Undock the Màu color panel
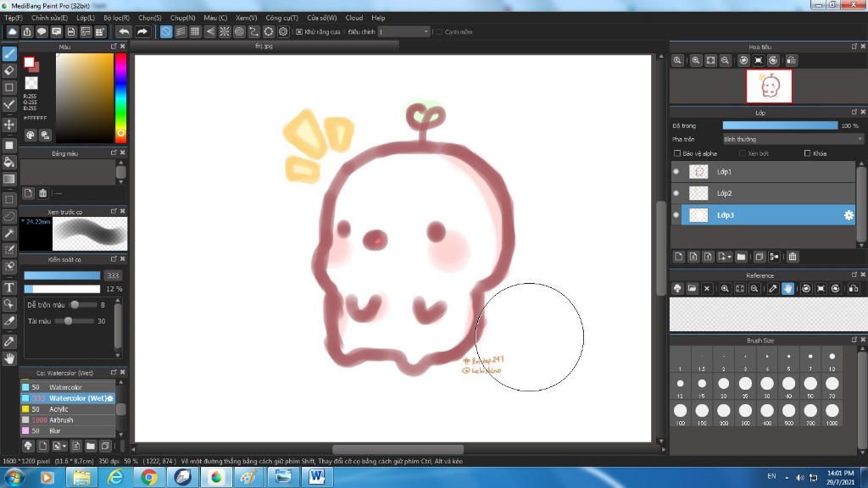This screenshot has height=488, width=868. tap(114, 47)
